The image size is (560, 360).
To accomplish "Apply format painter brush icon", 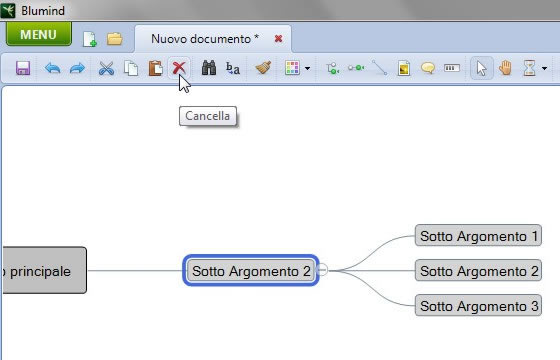I will (x=263, y=68).
